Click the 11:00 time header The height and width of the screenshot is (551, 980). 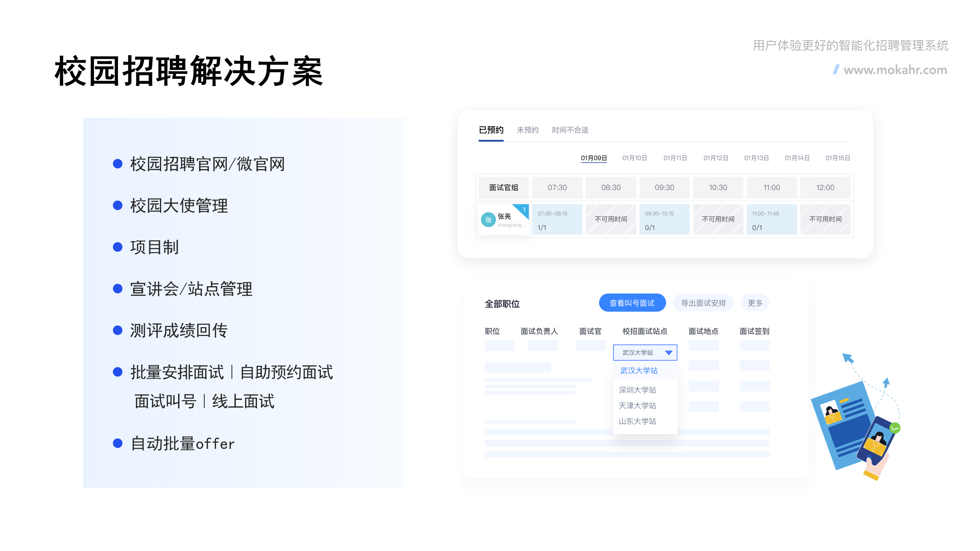click(x=771, y=187)
